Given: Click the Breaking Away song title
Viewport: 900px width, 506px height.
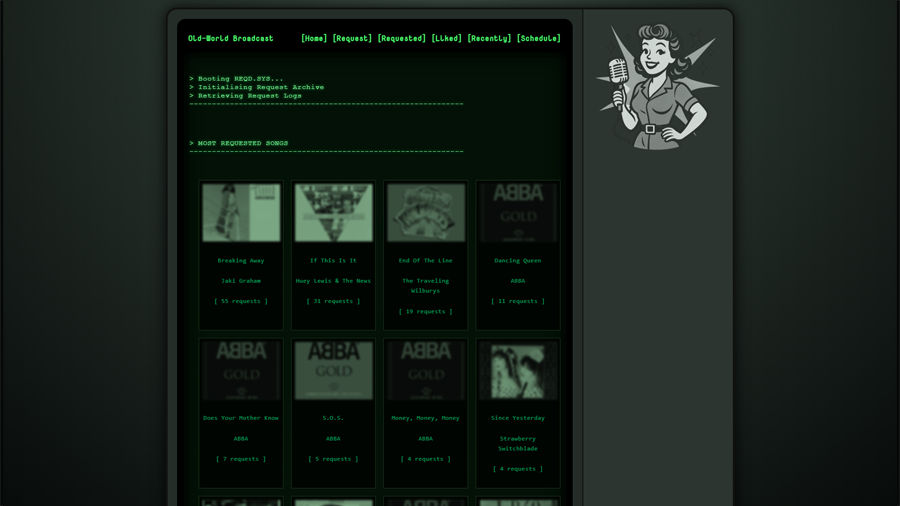Looking at the screenshot, I should coord(241,260).
